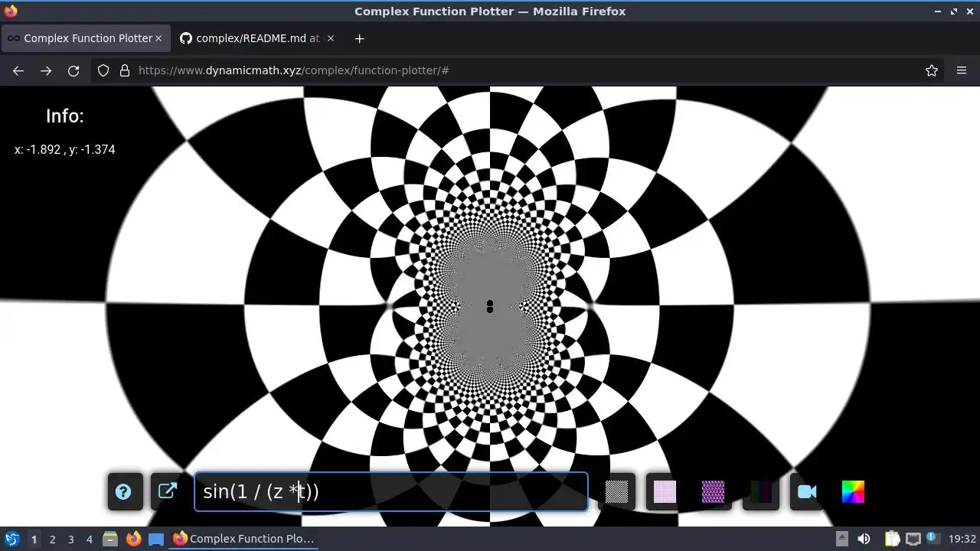Focus the function input sin(1 / (z *t))
The height and width of the screenshot is (551, 980).
pyautogui.click(x=391, y=491)
